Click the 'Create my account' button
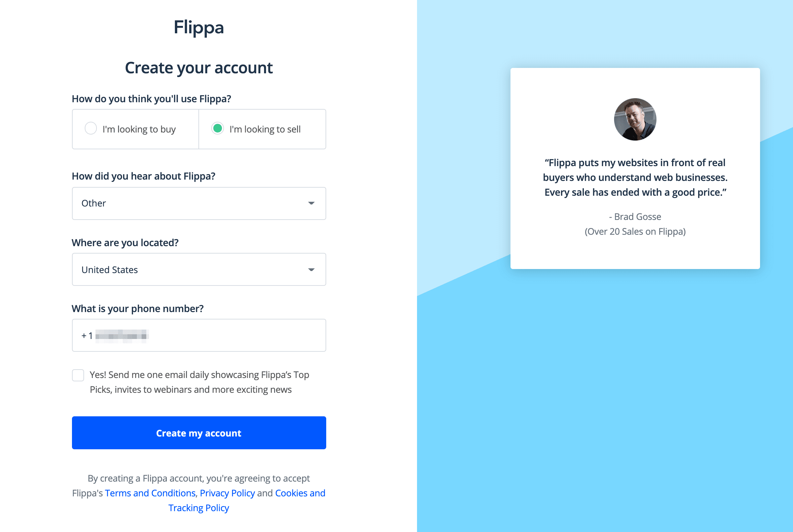This screenshot has width=793, height=532. click(198, 433)
